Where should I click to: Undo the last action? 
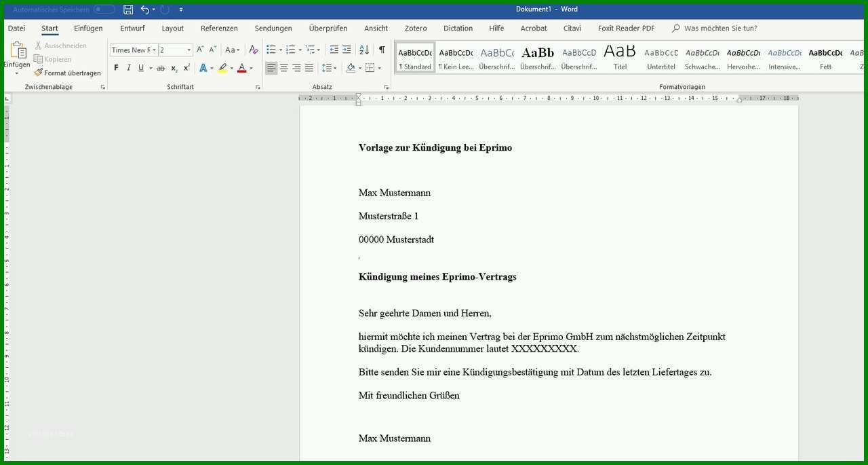click(x=144, y=10)
